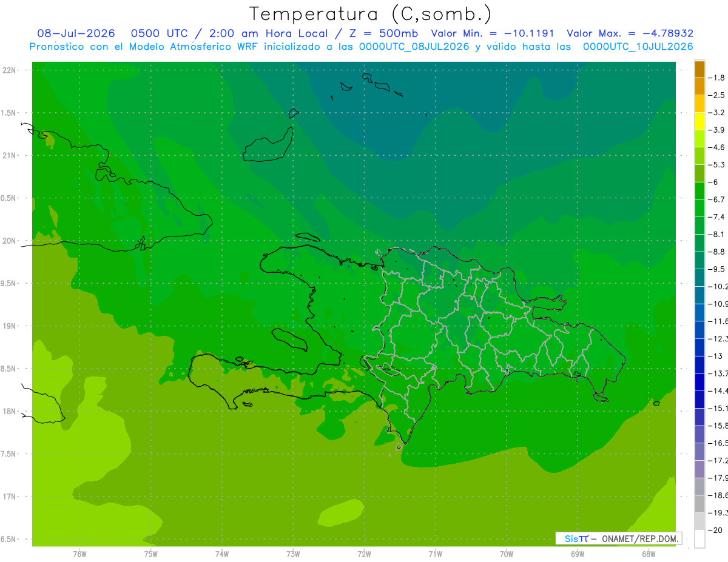Click the '-15.8' legend value
This screenshot has height=562, width=728.
point(718,426)
